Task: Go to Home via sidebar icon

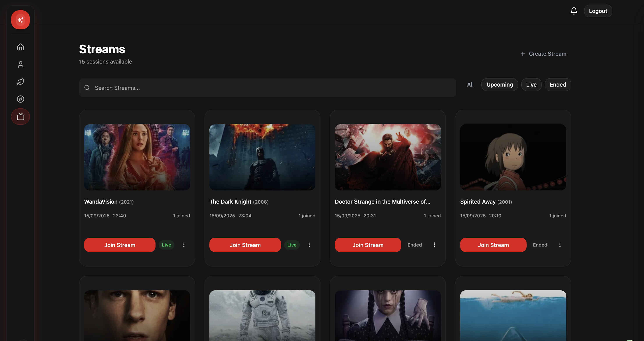Action: click(21, 47)
